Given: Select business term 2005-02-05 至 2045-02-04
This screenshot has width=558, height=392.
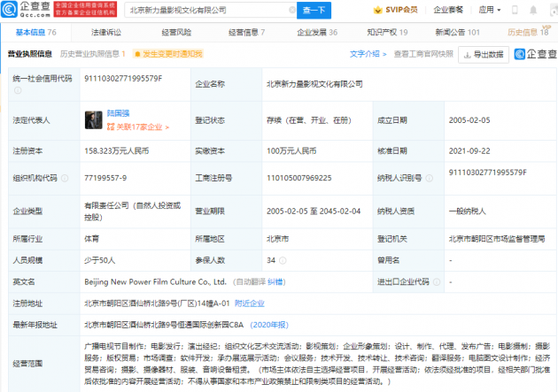Looking at the screenshot, I should point(314,211).
